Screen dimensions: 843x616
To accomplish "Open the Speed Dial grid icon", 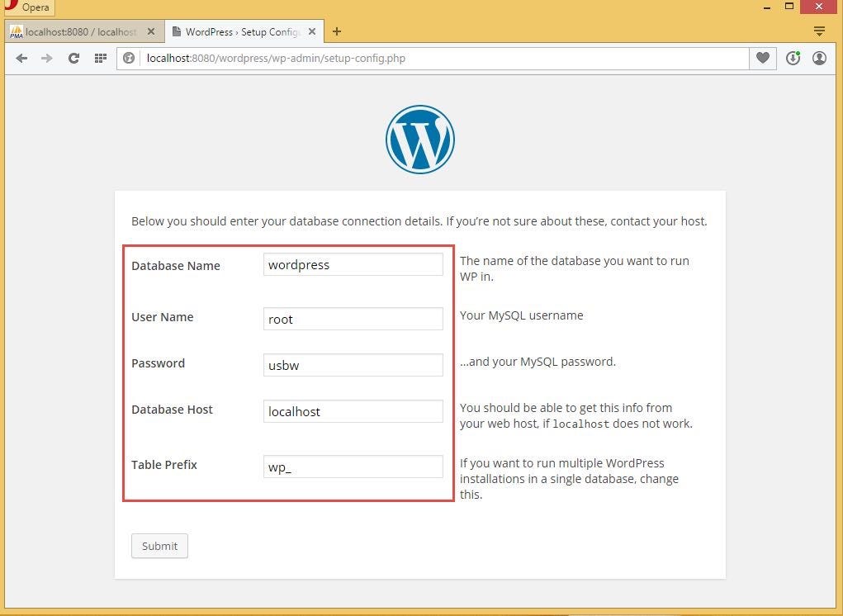I will (101, 58).
